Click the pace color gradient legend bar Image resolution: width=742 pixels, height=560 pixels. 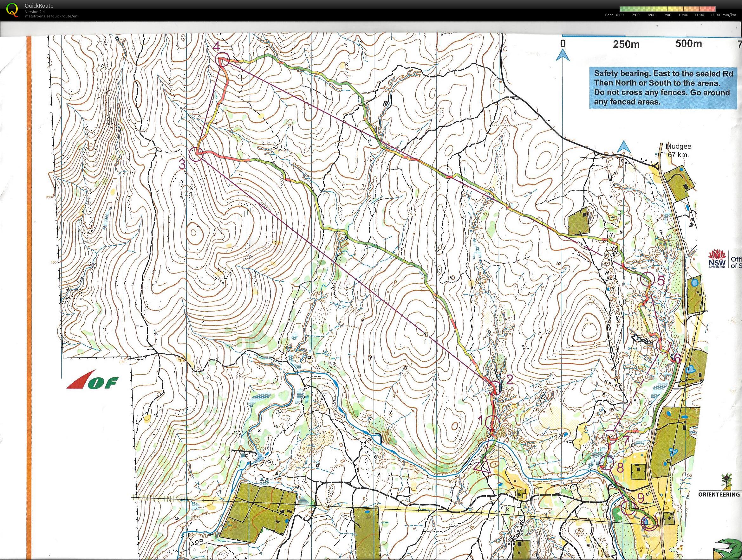click(x=667, y=9)
